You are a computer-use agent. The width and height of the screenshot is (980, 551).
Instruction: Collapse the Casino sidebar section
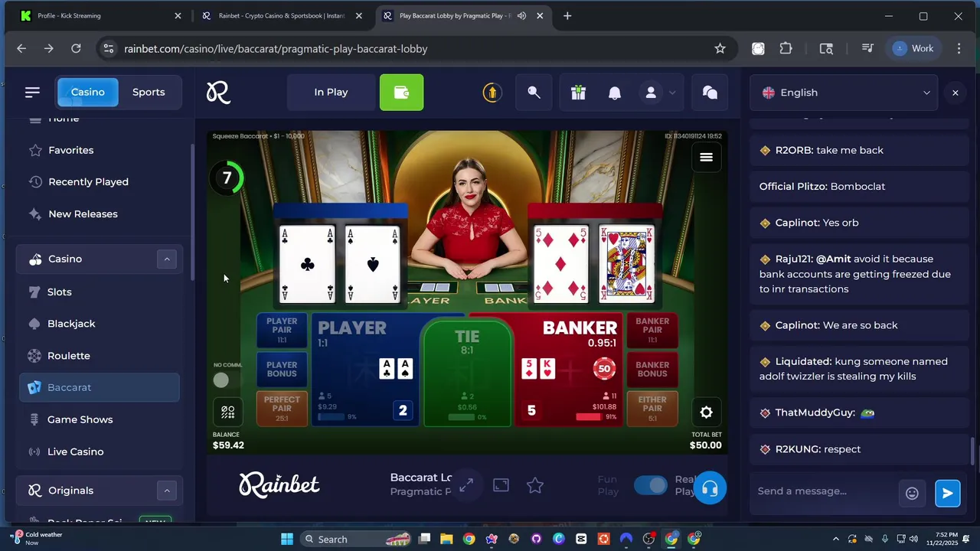(x=166, y=259)
